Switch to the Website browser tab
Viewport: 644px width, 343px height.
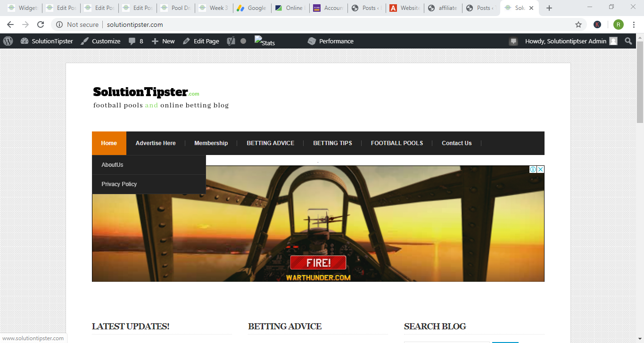404,8
